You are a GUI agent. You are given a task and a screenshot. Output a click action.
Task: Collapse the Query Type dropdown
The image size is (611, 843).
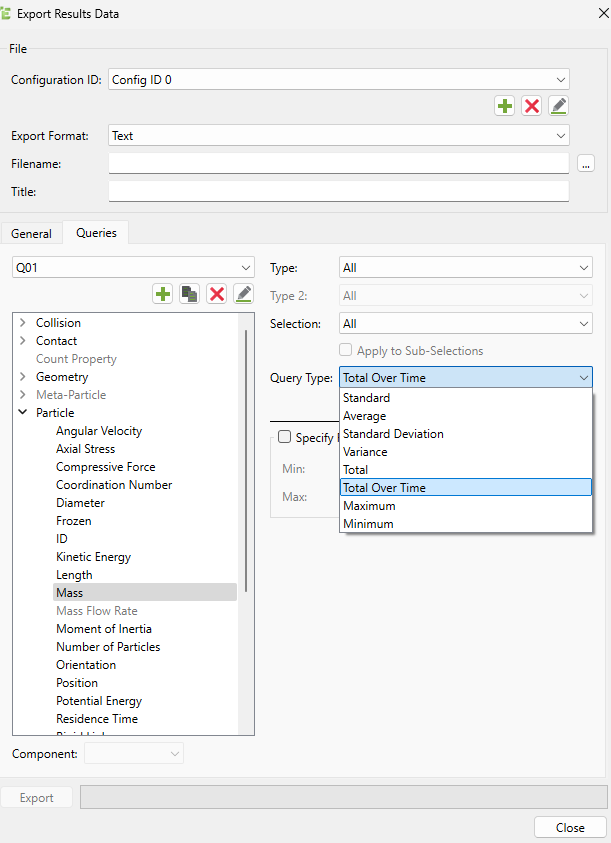466,377
